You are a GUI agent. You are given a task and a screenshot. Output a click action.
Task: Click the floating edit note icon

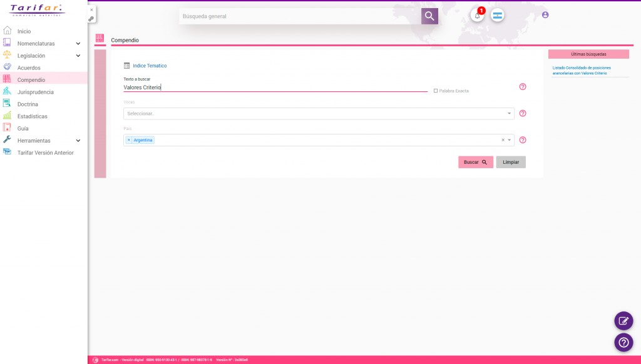(623, 321)
